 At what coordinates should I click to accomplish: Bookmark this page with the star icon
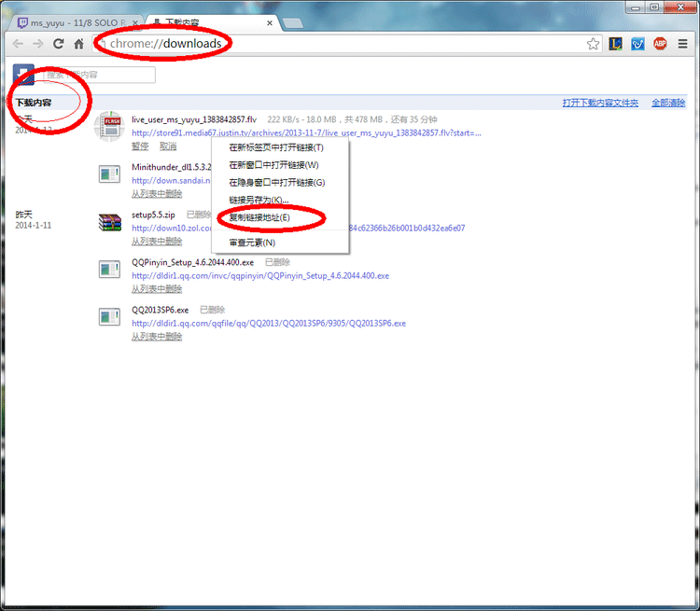[593, 44]
